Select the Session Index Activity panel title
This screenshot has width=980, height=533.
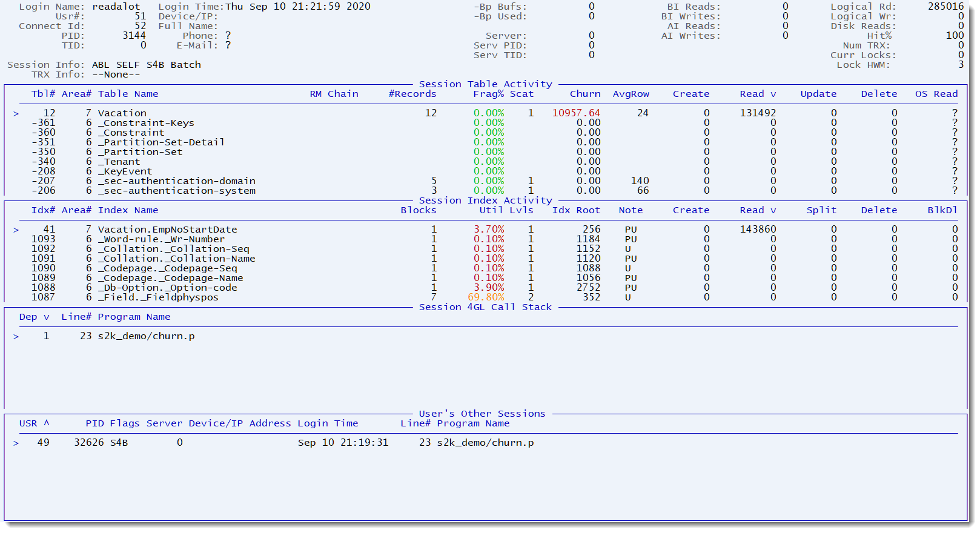pyautogui.click(x=485, y=200)
